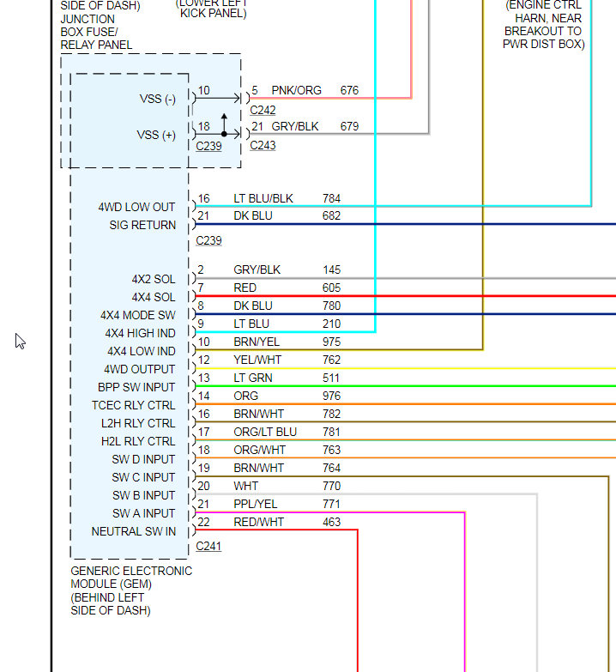Screen dimensions: 616x672
Task: Click BRN/WHT label on circuit 764
Action: pos(259,468)
